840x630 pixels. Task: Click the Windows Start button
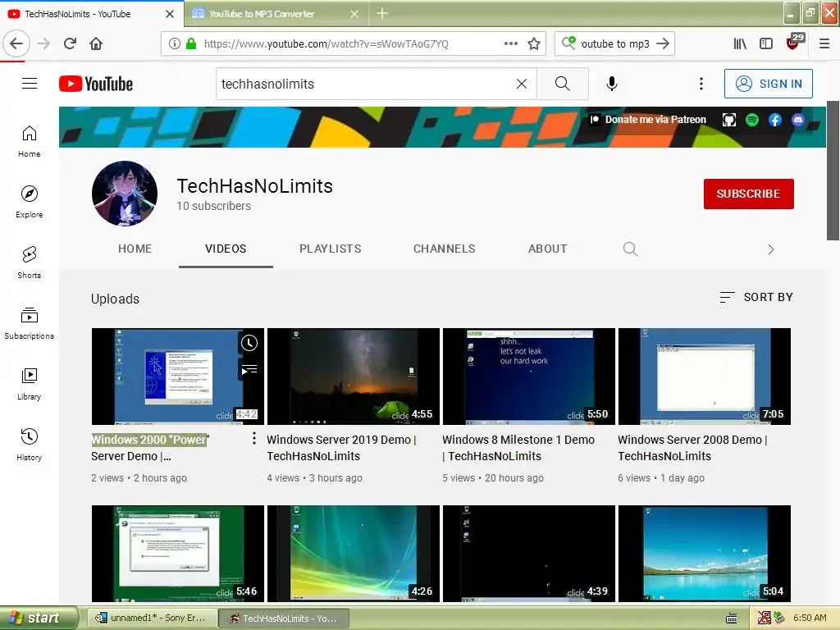[x=38, y=618]
